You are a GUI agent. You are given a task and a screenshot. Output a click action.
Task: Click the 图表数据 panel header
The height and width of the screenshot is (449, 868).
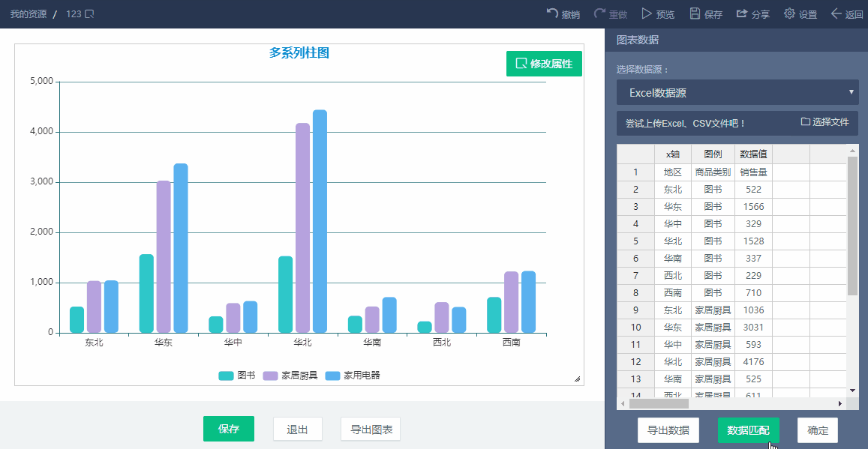tap(638, 40)
